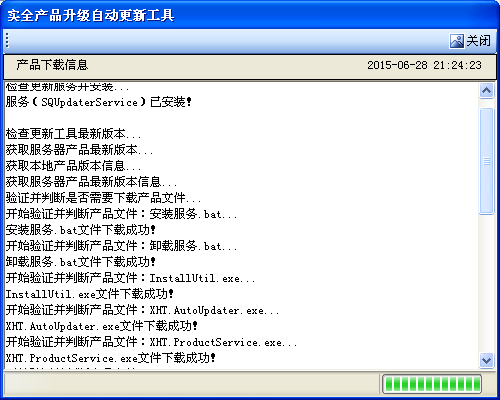The width and height of the screenshot is (500, 400).
Task: Select the InstallUtil.exe文件下载成功 log line
Action: point(90,294)
